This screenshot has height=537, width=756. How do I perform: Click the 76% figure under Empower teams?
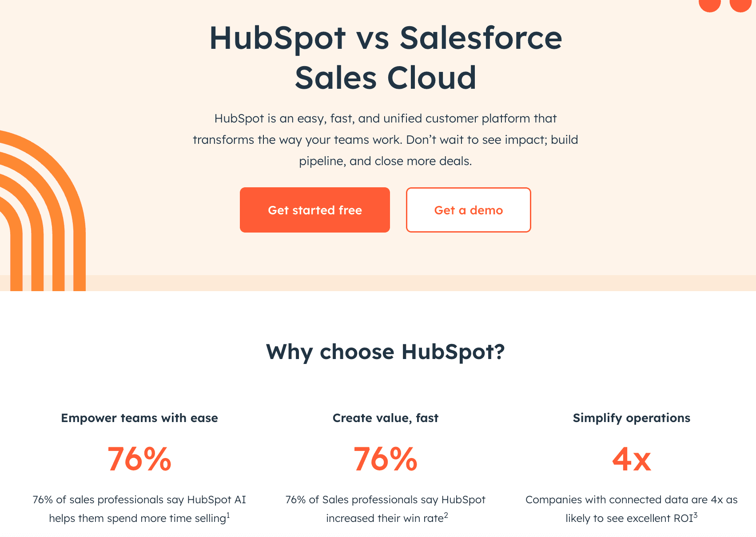tap(139, 459)
